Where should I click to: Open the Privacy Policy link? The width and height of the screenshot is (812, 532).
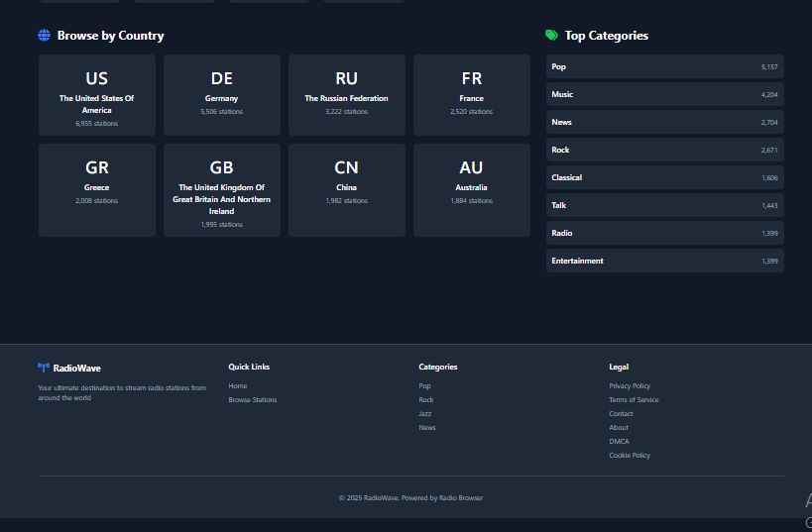coord(630,386)
